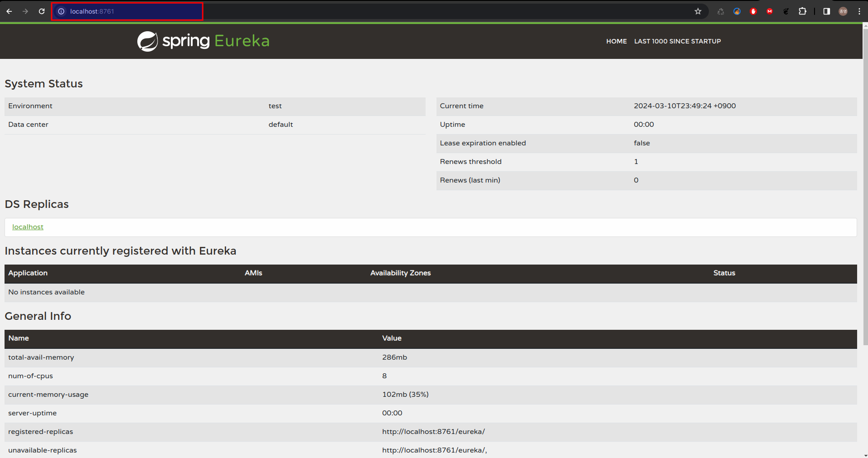This screenshot has height=458, width=868.
Task: Select the 'General Info' heading
Action: click(38, 316)
